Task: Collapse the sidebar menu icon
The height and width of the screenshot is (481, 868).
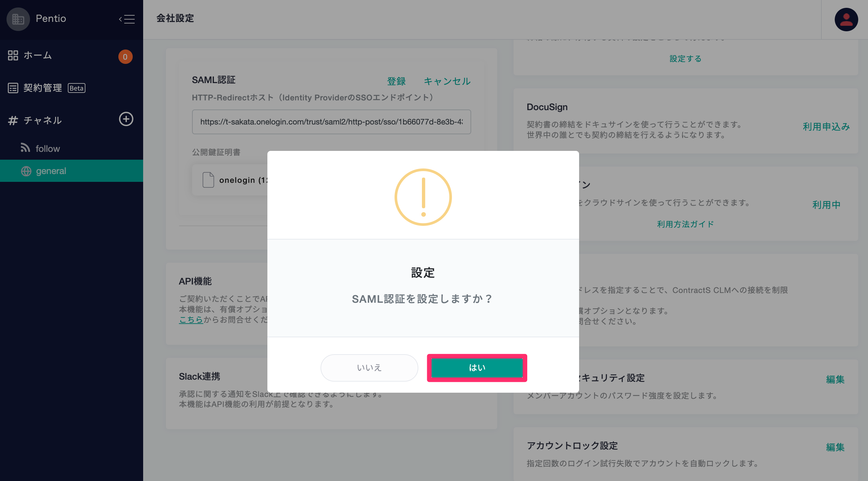Action: coord(127,19)
